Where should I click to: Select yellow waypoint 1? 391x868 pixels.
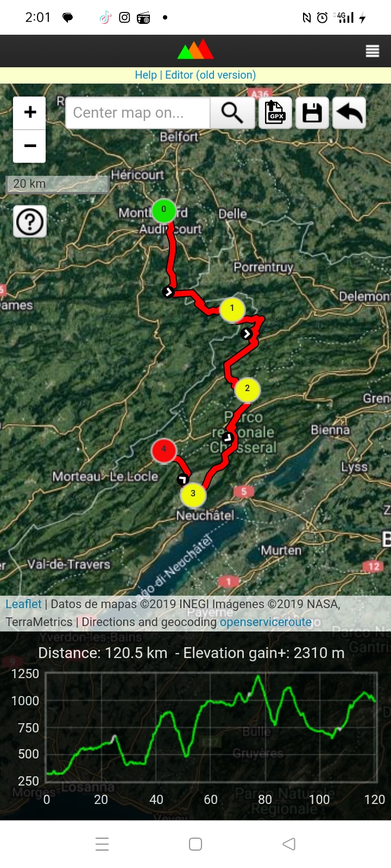232,309
